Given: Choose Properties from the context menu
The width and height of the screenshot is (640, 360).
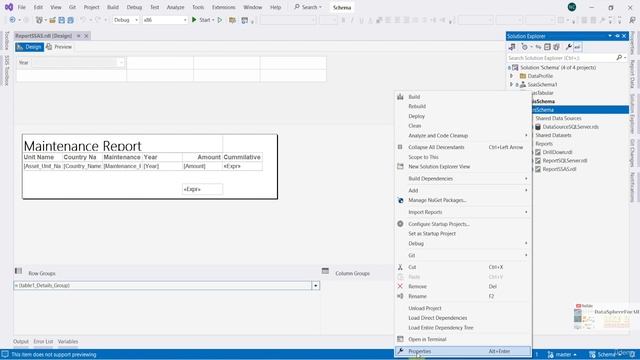Looking at the screenshot, I should (x=462, y=351).
